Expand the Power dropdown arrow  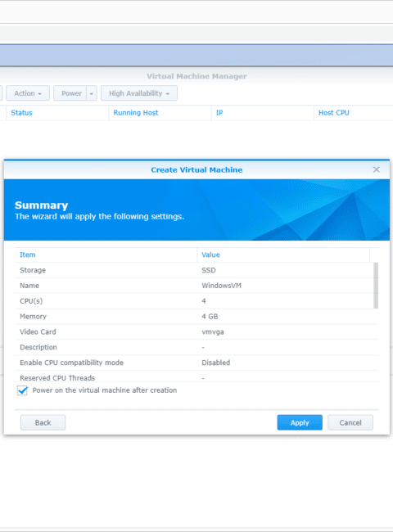point(92,93)
